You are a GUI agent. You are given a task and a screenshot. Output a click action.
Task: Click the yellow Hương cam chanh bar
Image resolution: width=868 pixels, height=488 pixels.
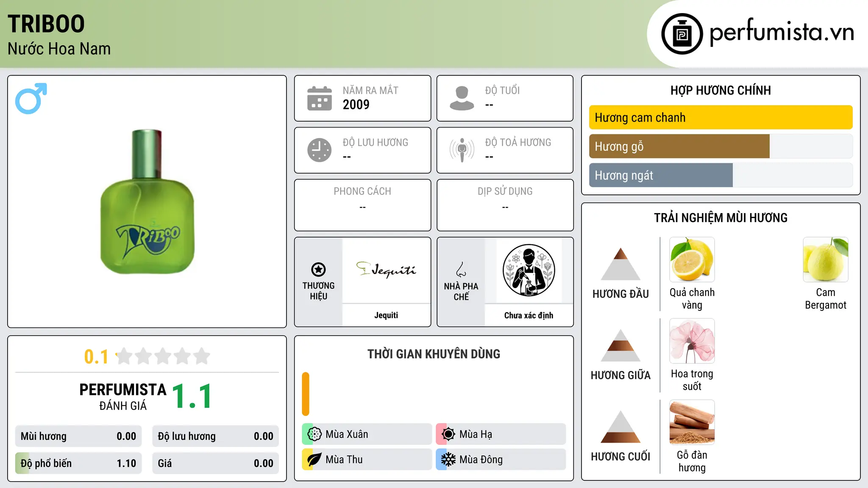(721, 117)
